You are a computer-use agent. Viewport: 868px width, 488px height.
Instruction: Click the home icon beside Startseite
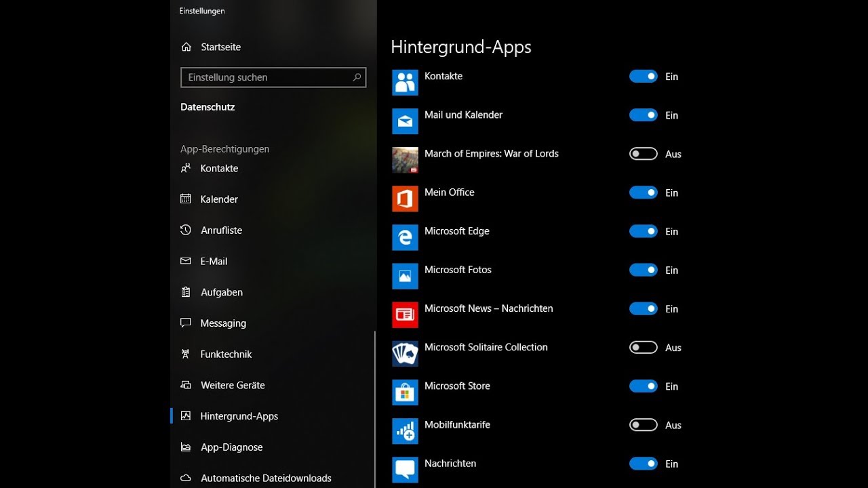point(186,47)
